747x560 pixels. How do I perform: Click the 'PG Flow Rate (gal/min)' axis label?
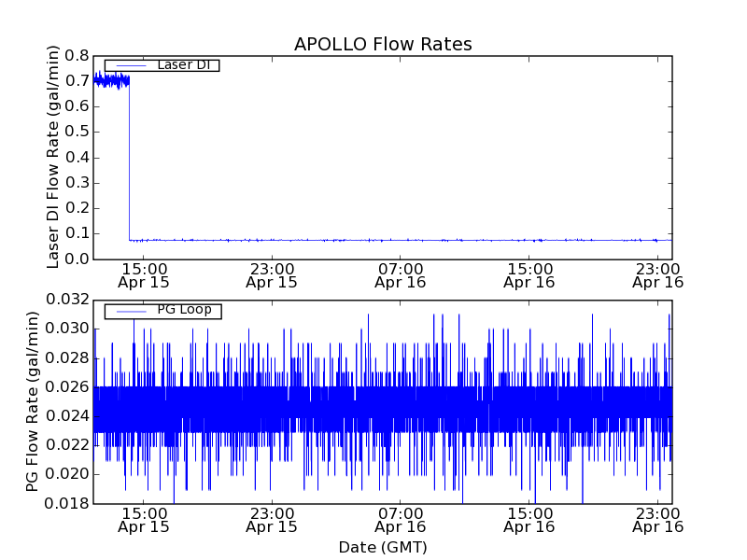coord(33,401)
